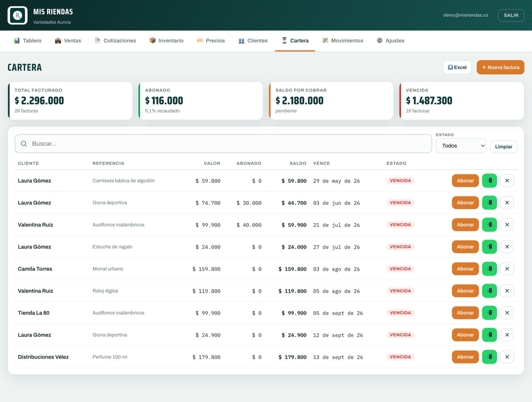The height and width of the screenshot is (402, 532).
Task: Click the Mis Riendas logo icon
Action: pyautogui.click(x=18, y=15)
